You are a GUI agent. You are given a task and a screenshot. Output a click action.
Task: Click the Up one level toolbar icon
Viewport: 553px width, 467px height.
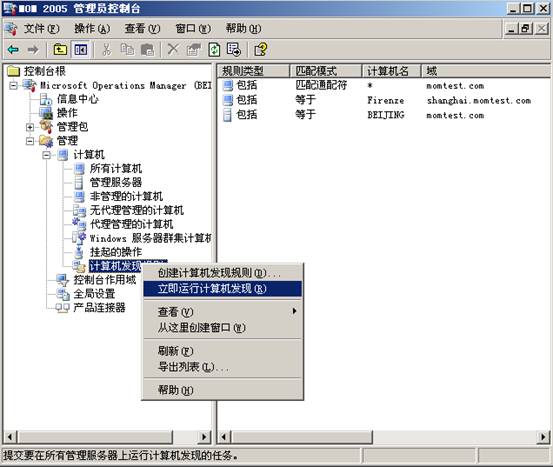click(x=60, y=50)
